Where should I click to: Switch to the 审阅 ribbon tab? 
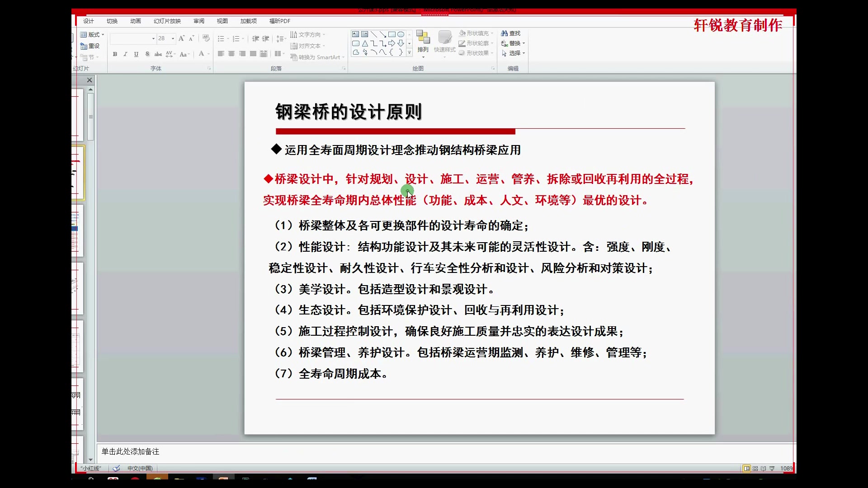click(199, 21)
